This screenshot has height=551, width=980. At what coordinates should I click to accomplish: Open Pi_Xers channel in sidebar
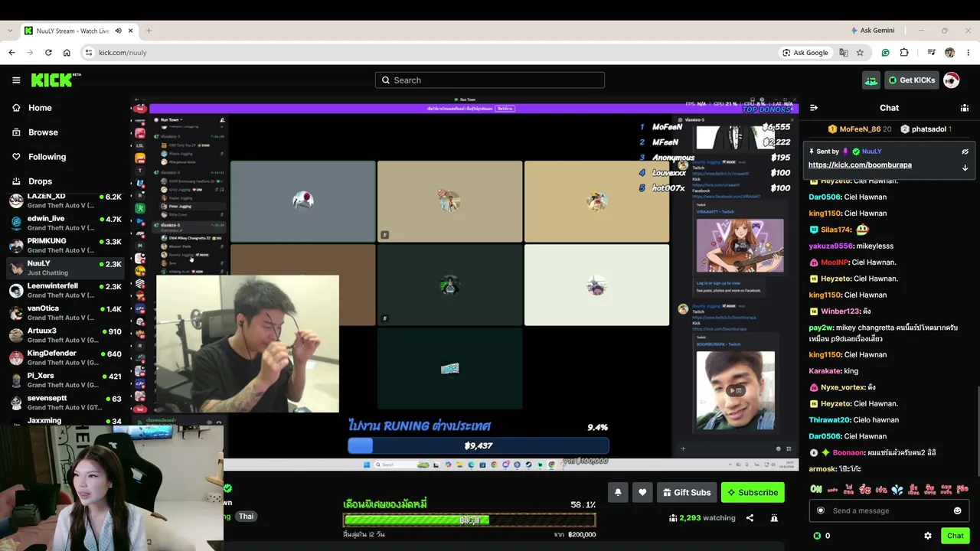pos(65,380)
